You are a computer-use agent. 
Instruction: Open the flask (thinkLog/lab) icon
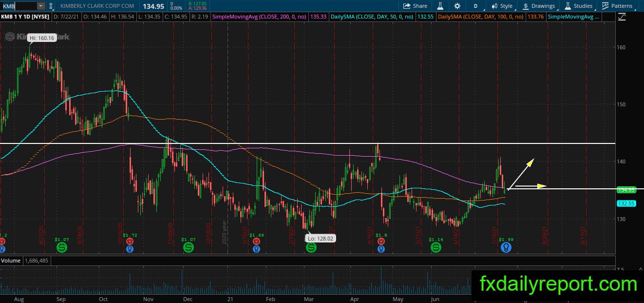click(440, 6)
